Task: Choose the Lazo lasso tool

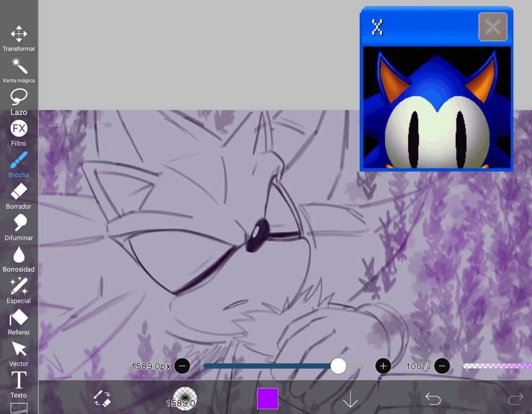Action: click(19, 102)
